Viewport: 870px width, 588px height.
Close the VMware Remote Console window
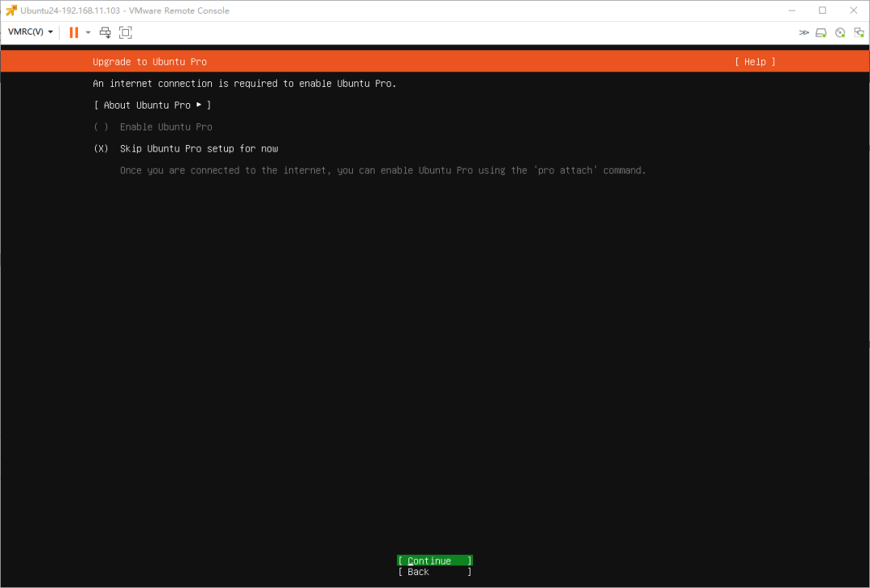[x=853, y=10]
